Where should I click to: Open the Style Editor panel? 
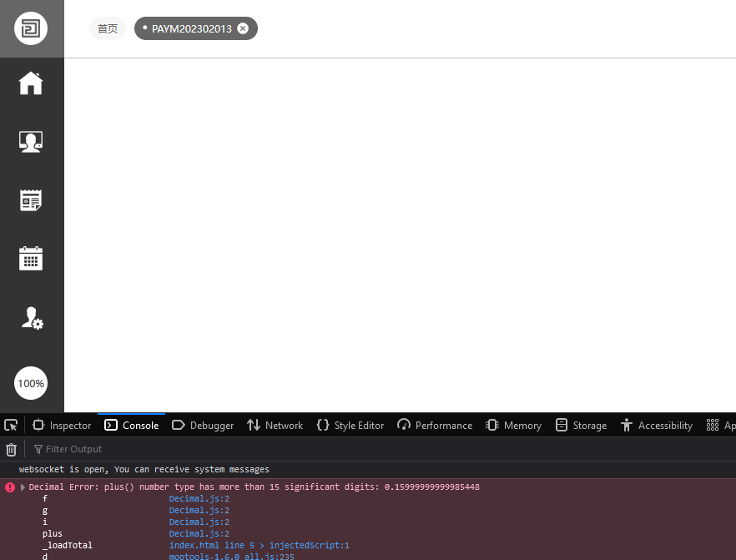tap(350, 426)
